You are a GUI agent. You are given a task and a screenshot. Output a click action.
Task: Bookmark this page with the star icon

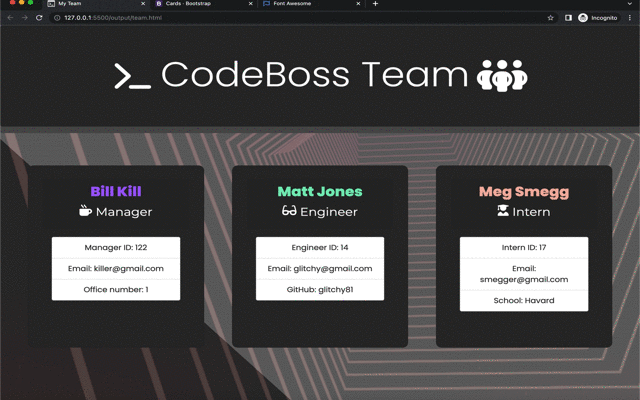point(550,18)
